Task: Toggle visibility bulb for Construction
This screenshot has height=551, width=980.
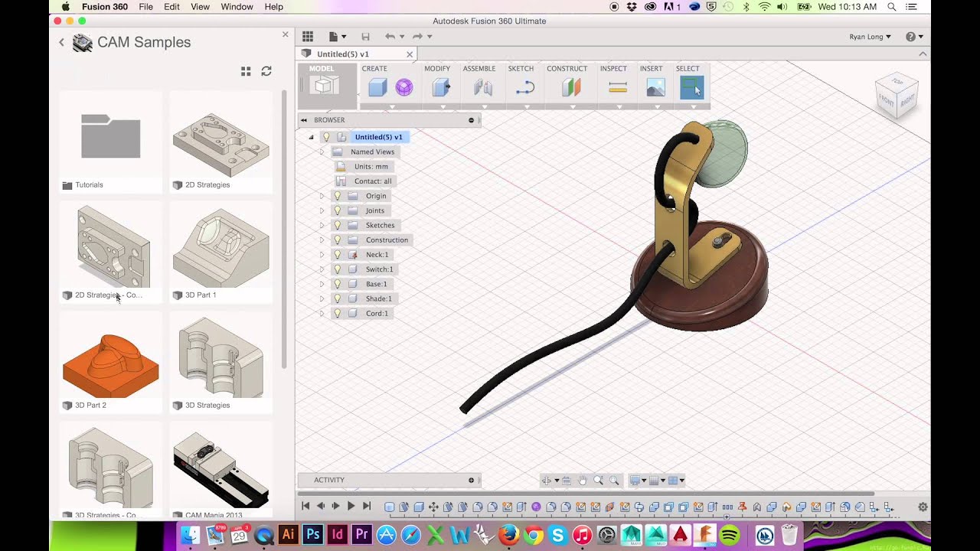Action: coord(337,240)
